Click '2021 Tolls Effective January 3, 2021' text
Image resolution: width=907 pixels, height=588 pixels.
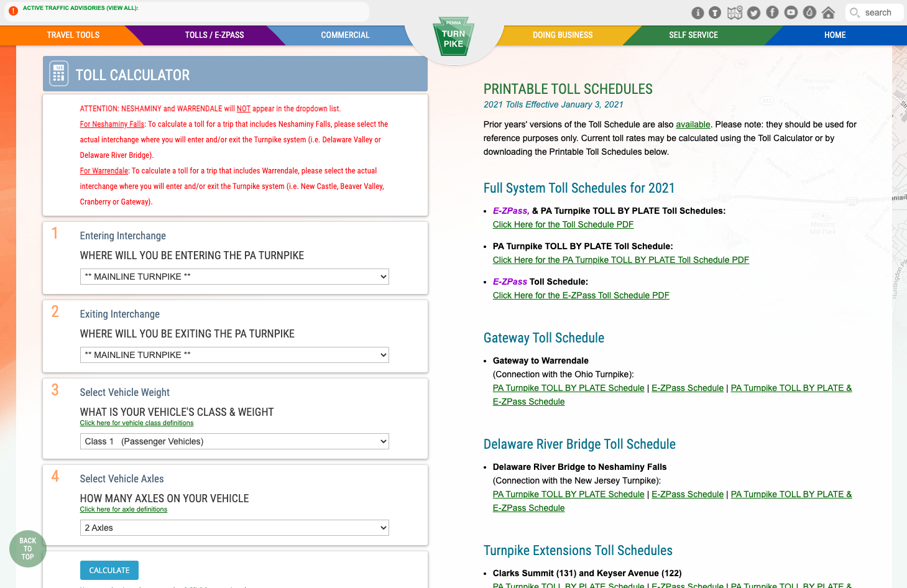(553, 104)
